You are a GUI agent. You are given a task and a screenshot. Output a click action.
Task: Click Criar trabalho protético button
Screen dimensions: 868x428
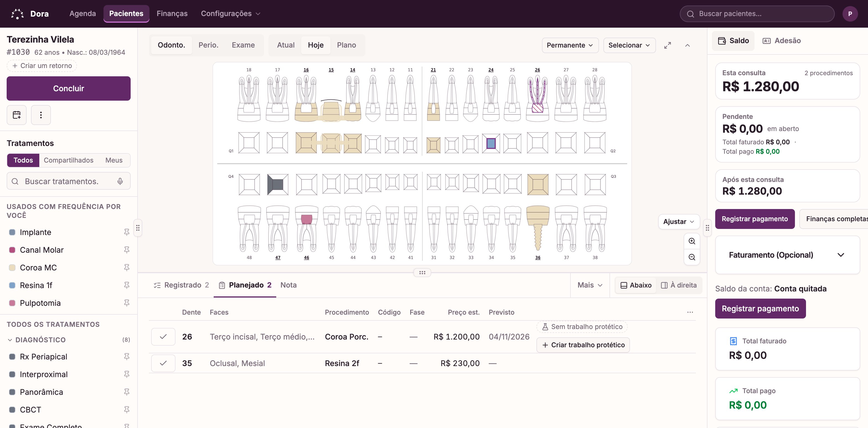coord(583,345)
